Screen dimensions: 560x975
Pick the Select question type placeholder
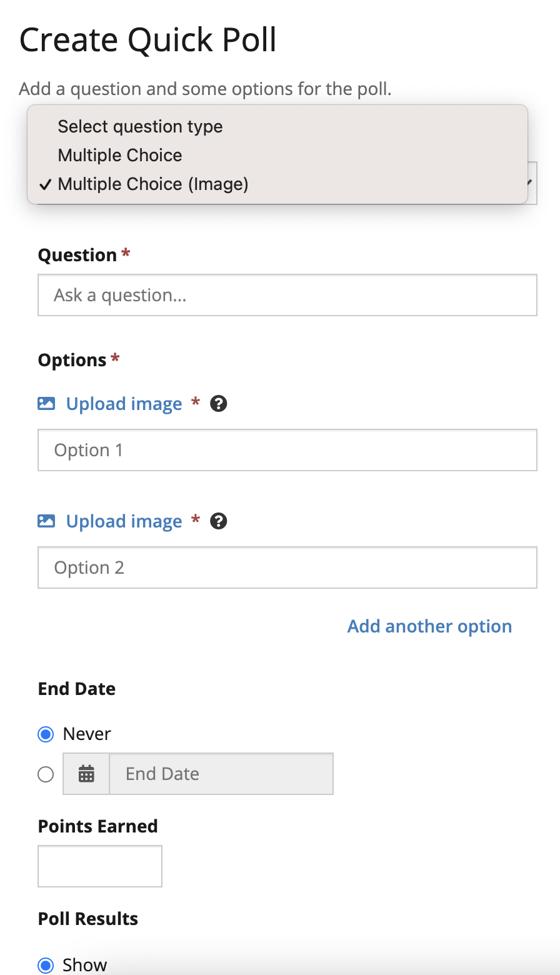[140, 126]
